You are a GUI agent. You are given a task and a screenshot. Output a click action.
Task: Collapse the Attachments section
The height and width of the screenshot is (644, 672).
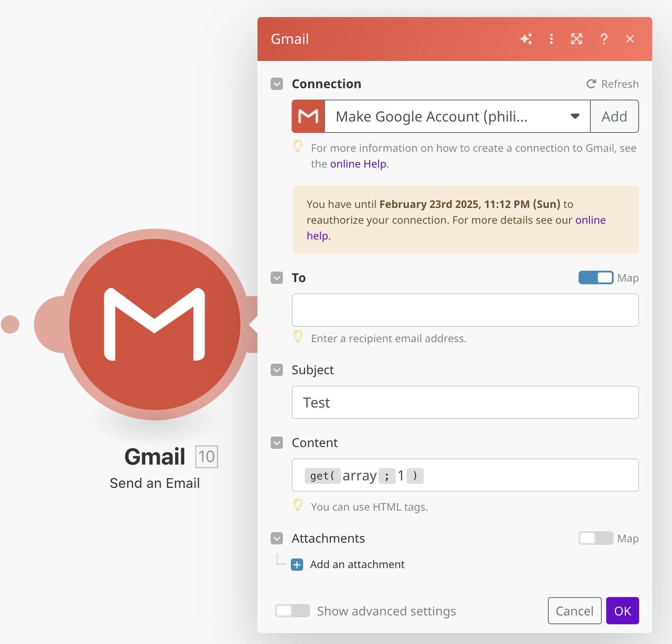277,538
